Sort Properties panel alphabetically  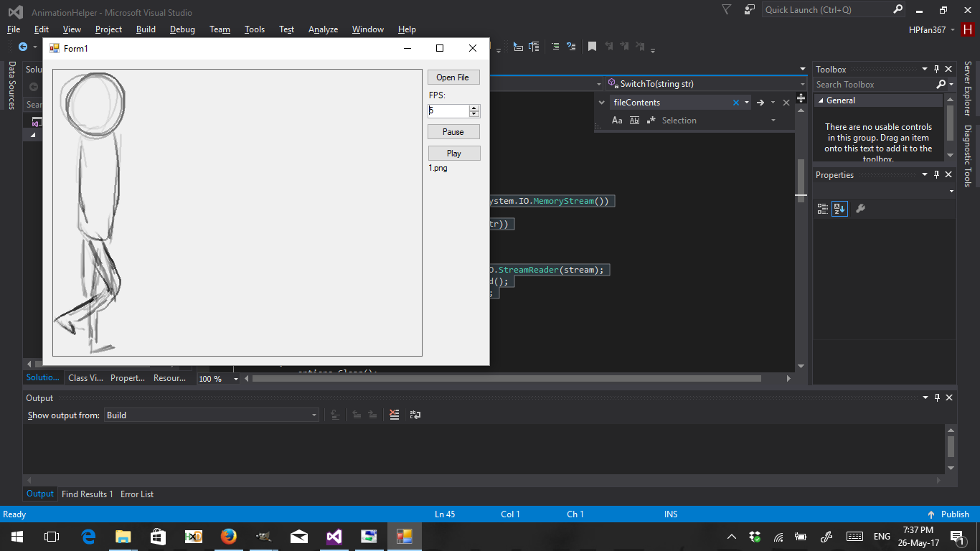[839, 208]
